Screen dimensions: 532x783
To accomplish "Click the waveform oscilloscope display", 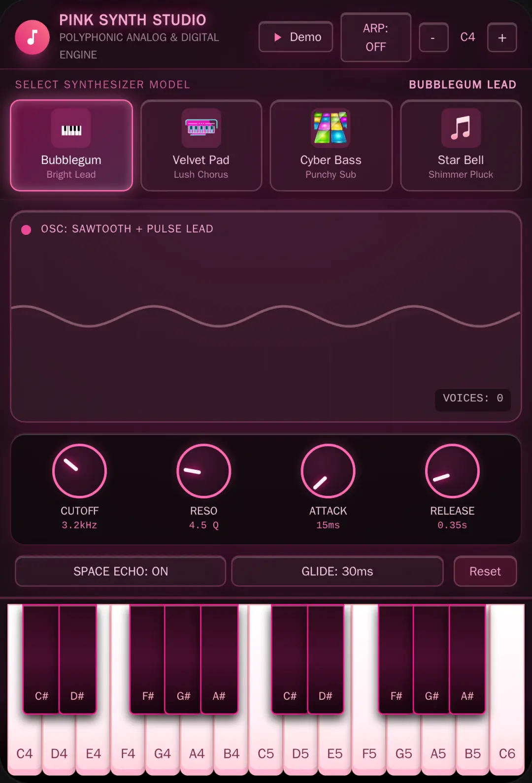I will (266, 316).
